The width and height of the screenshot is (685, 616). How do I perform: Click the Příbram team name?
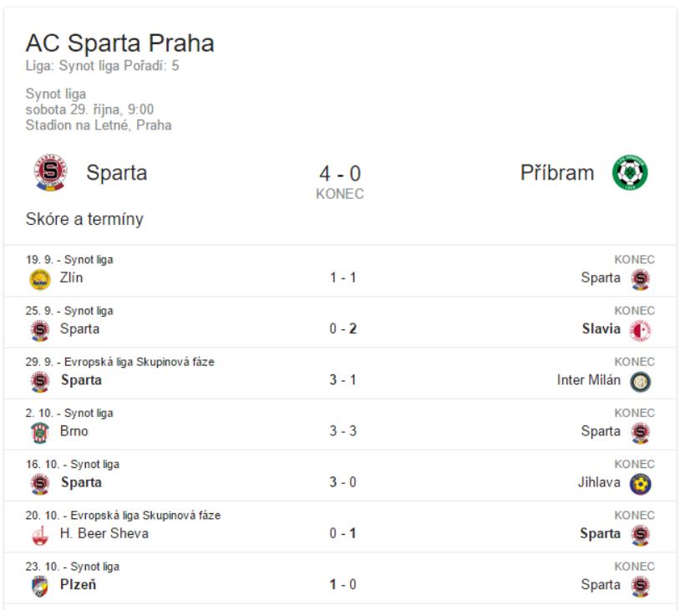pos(557,173)
